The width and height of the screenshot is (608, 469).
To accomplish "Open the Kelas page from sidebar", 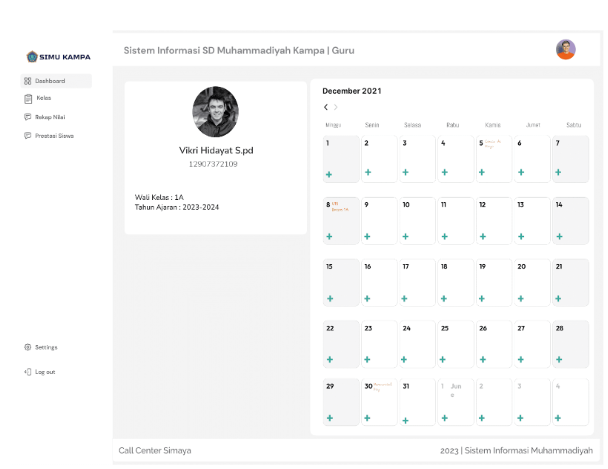I will pyautogui.click(x=28, y=99).
